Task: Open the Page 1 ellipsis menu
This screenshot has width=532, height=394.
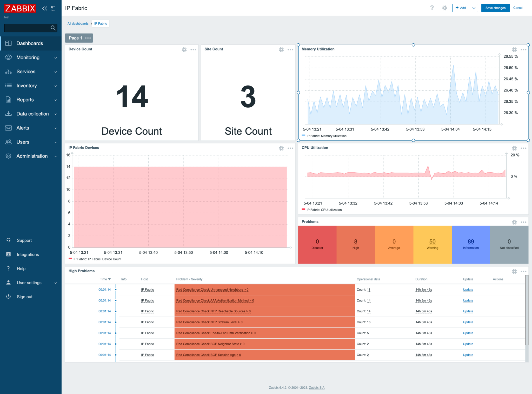Action: pos(88,38)
